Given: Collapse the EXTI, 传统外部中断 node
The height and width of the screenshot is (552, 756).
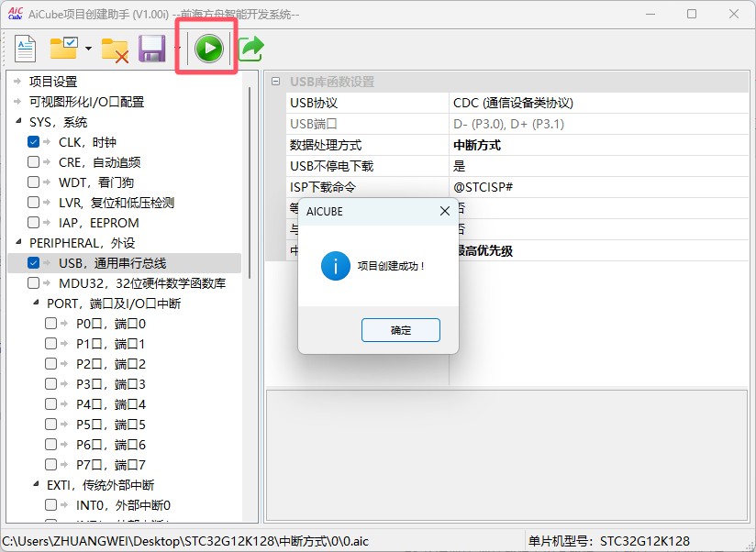Looking at the screenshot, I should pyautogui.click(x=36, y=484).
